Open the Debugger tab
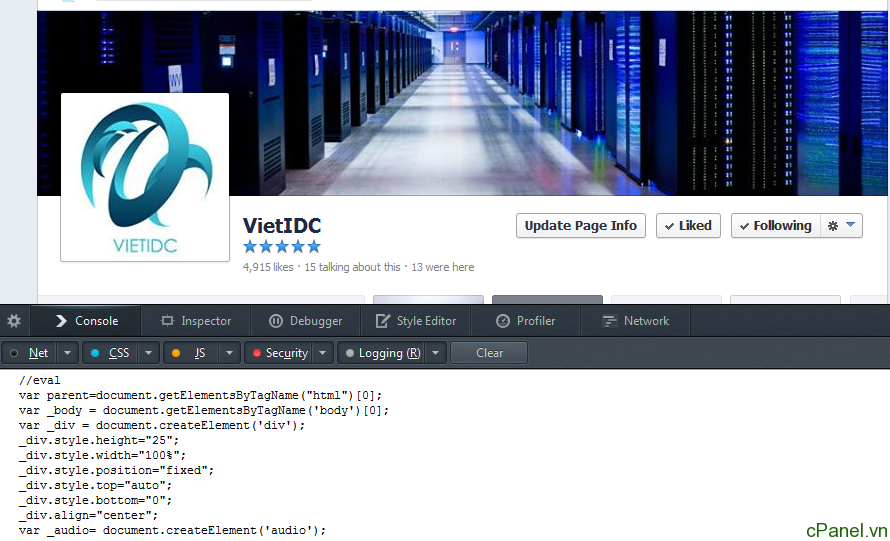 click(x=305, y=321)
